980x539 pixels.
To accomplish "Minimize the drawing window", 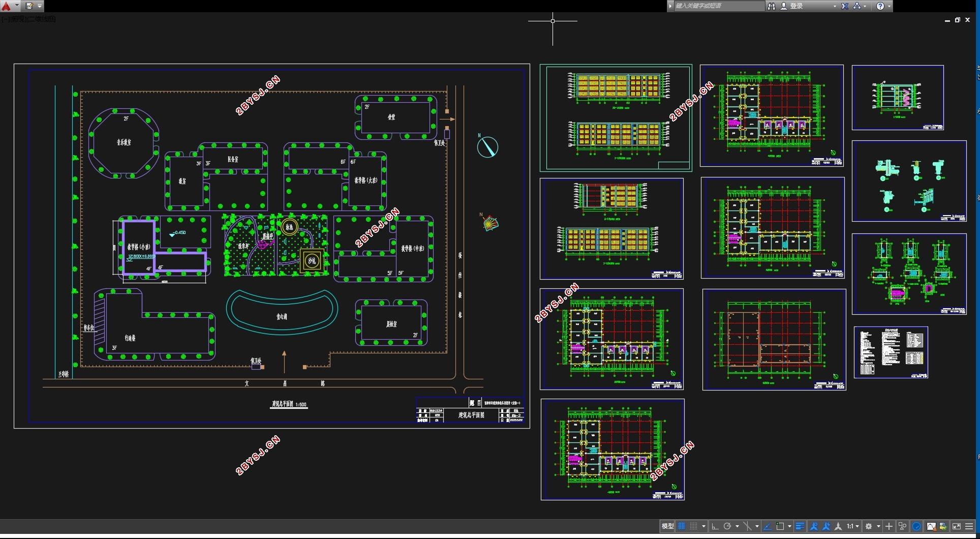I will point(947,20).
